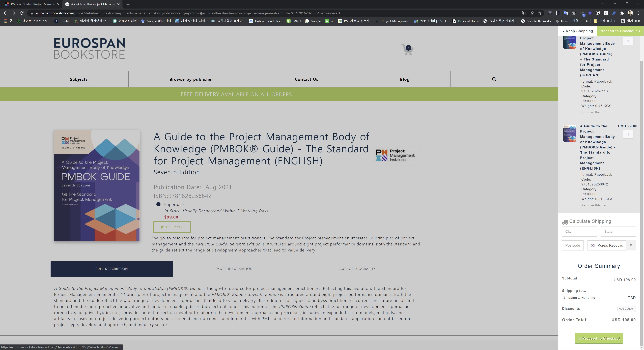Image resolution: width=644 pixels, height=350 pixels.
Task: Open the Author Biography tab
Action: 357,269
